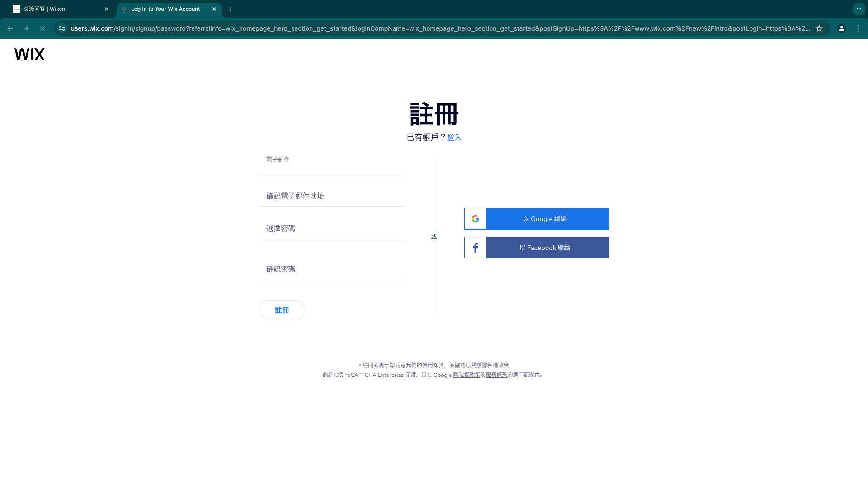Click the Facebook f logo icon

coord(476,248)
